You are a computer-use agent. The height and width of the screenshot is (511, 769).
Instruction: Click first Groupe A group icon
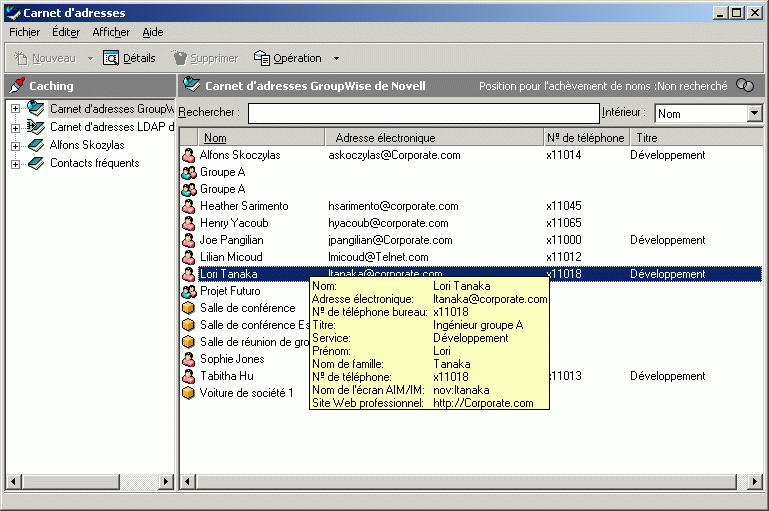click(x=189, y=173)
